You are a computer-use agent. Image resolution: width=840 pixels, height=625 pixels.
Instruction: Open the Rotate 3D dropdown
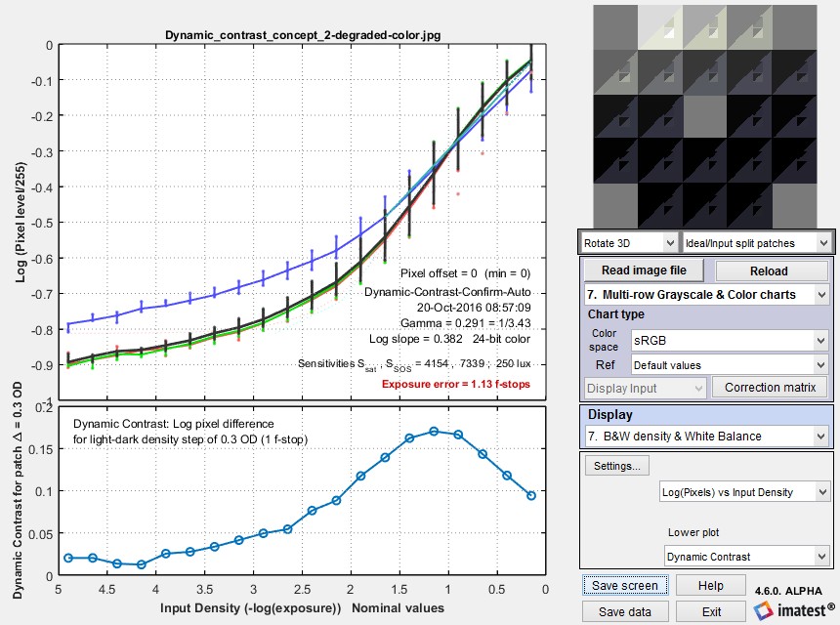point(626,242)
